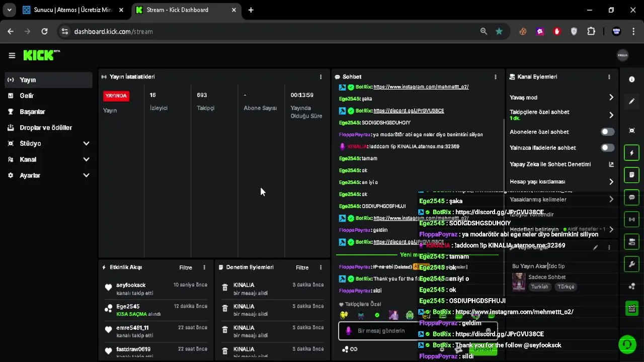Screen dimensions: 644x362
Task: Open Etkinlik Akışı panel three-dot menu
Action: (204, 267)
